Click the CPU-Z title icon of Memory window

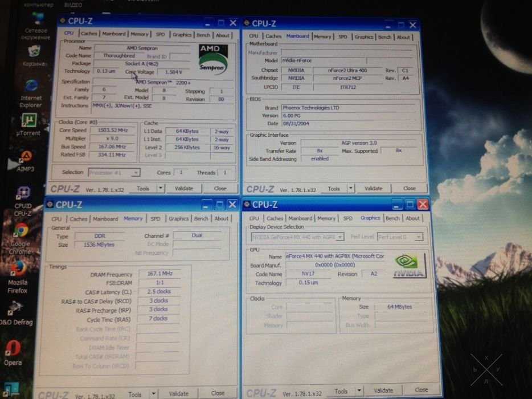pyautogui.click(x=50, y=204)
